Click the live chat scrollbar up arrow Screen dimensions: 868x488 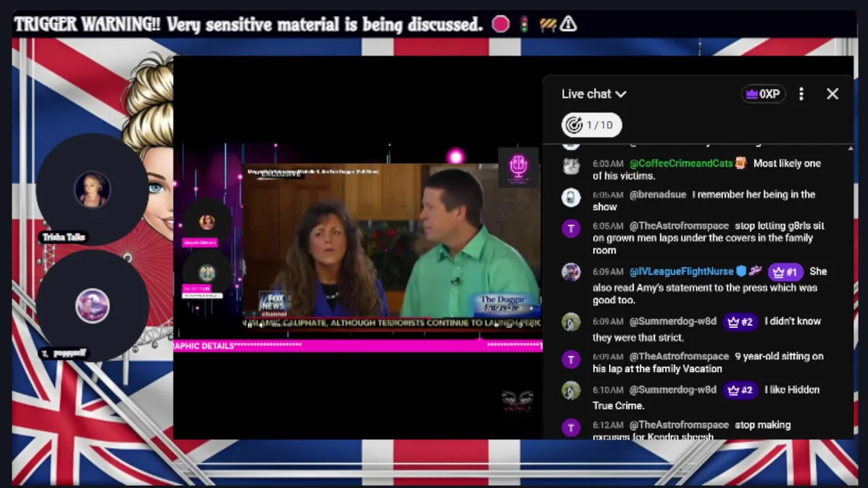click(850, 148)
